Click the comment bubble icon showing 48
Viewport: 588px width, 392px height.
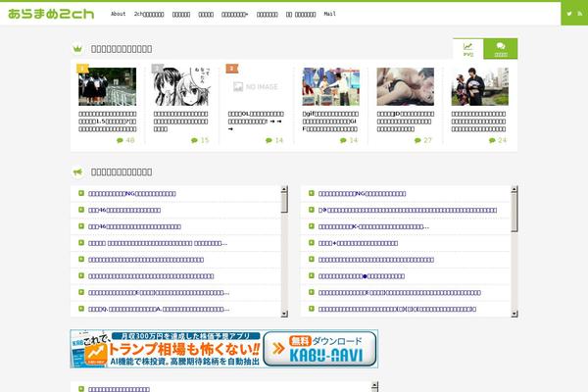point(120,140)
